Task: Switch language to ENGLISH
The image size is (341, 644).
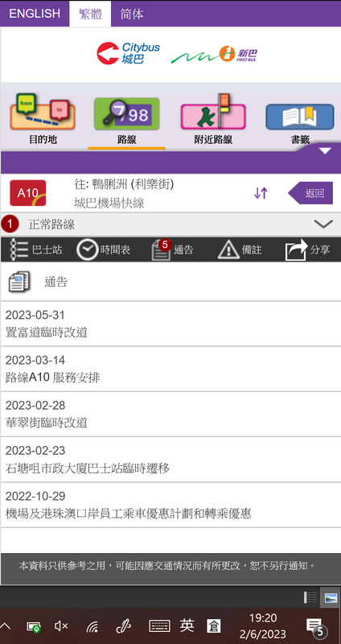Action: 35,14
